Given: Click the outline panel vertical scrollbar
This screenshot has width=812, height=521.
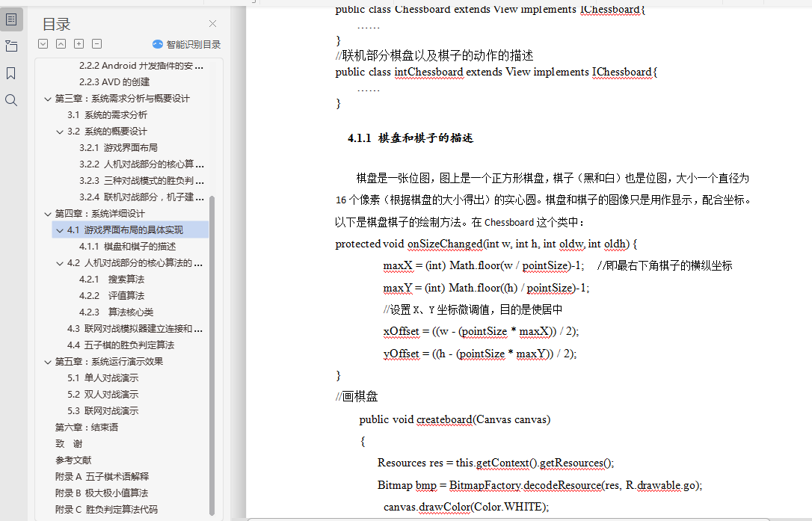Looking at the screenshot, I should [212, 355].
